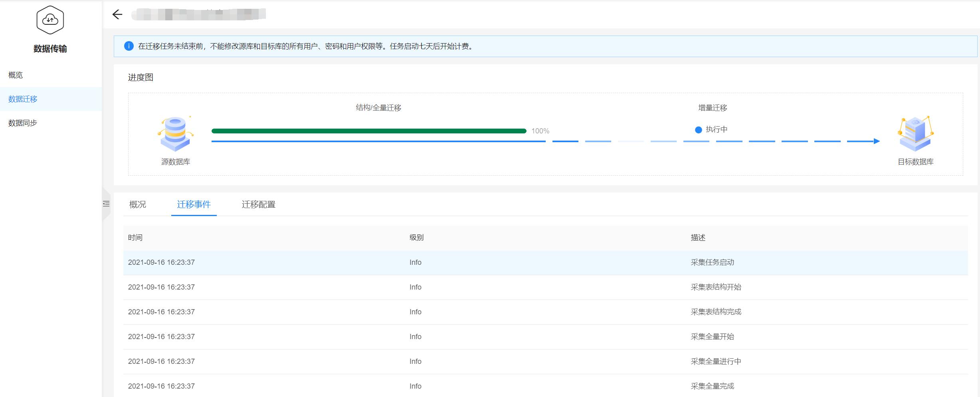This screenshot has height=397, width=980.
Task: Select the 采集任务启动 event row
Action: click(546, 262)
